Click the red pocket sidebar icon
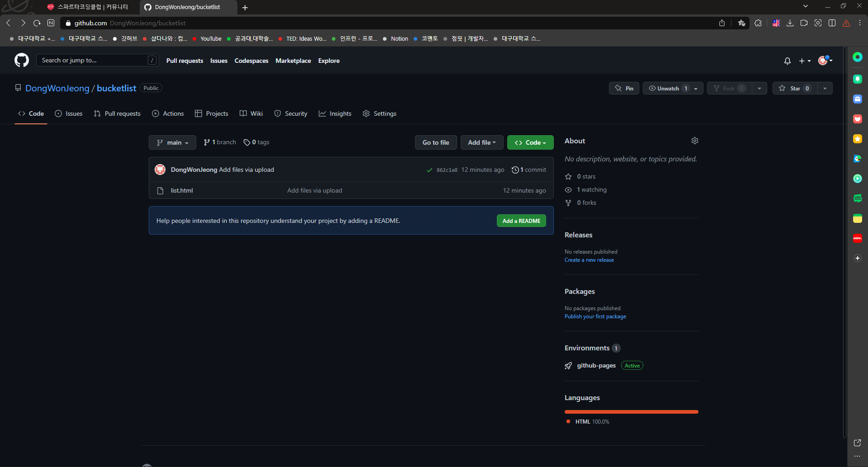Viewport: 868px width, 467px height. click(858, 119)
